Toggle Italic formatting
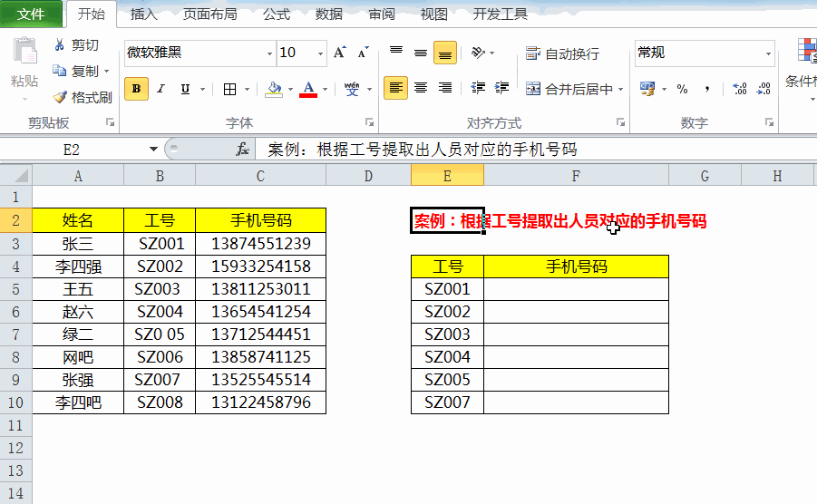Image resolution: width=817 pixels, height=504 pixels. [161, 89]
